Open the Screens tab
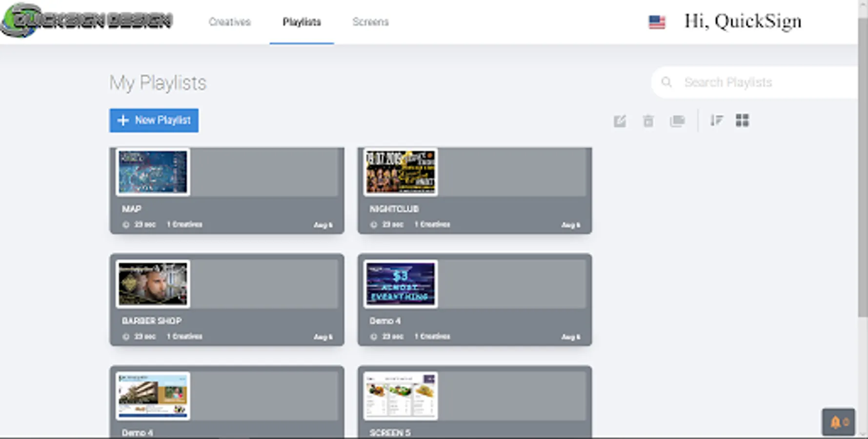Image resolution: width=868 pixels, height=439 pixels. point(370,22)
